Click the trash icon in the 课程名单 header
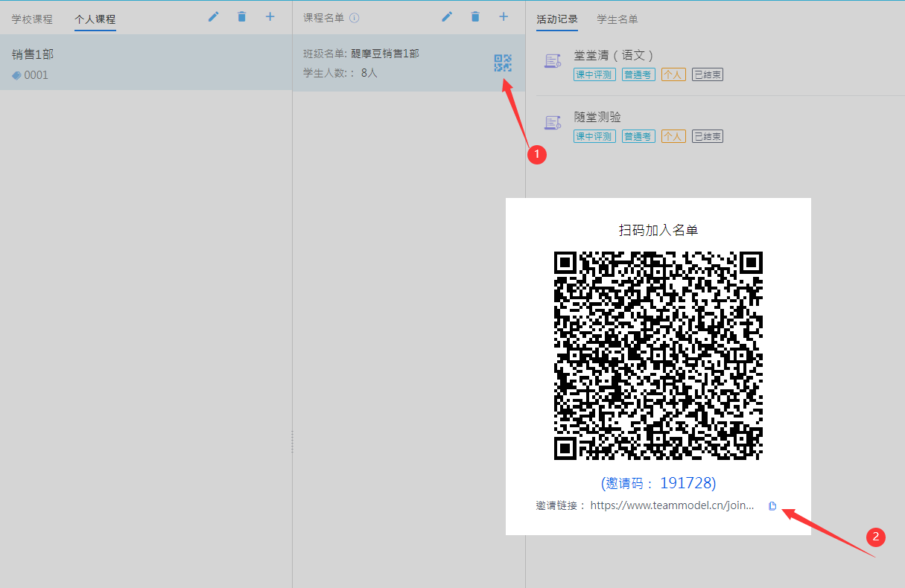Image resolution: width=905 pixels, height=588 pixels. coord(475,16)
